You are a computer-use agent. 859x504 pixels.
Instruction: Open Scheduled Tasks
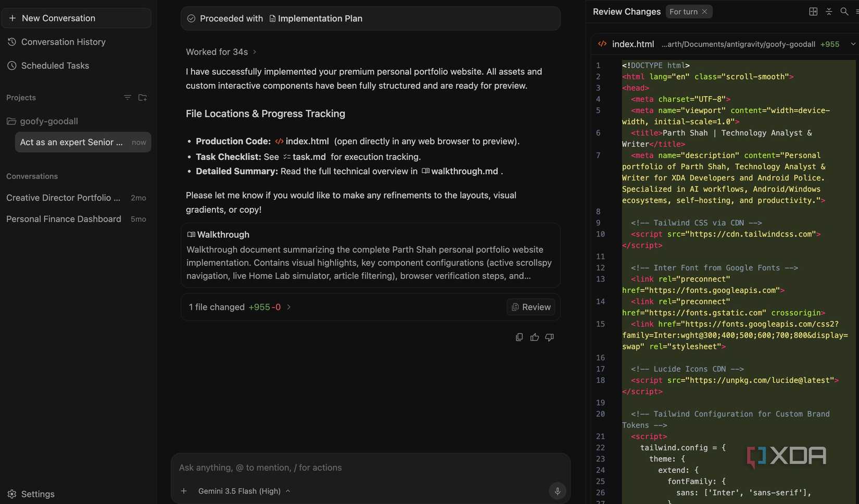[55, 66]
